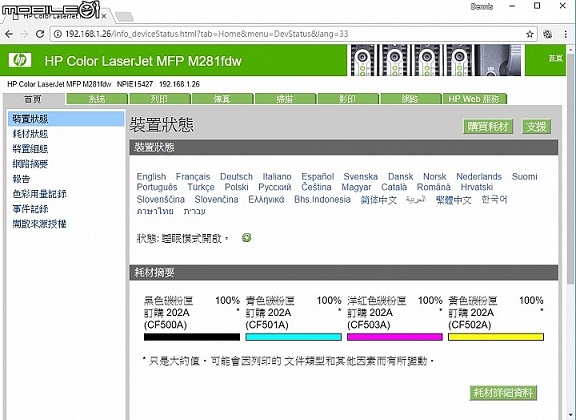Open Chrome three-dot menu
Screen dimensions: 576x420
[565, 34]
